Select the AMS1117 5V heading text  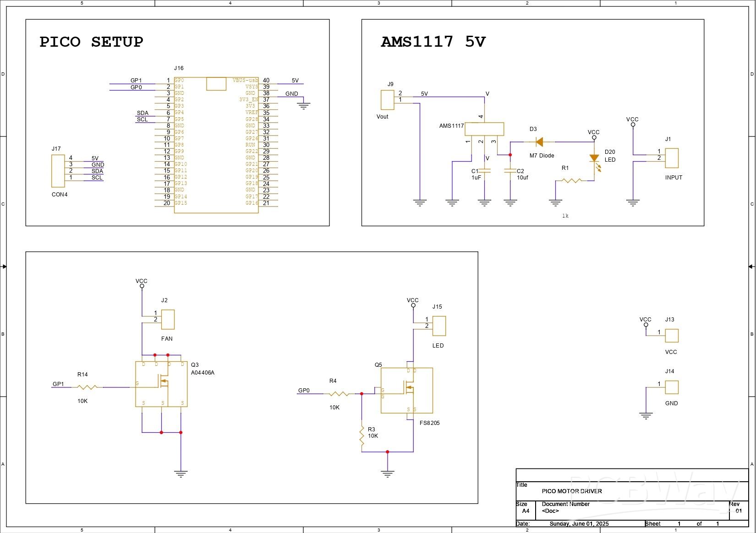[x=433, y=42]
